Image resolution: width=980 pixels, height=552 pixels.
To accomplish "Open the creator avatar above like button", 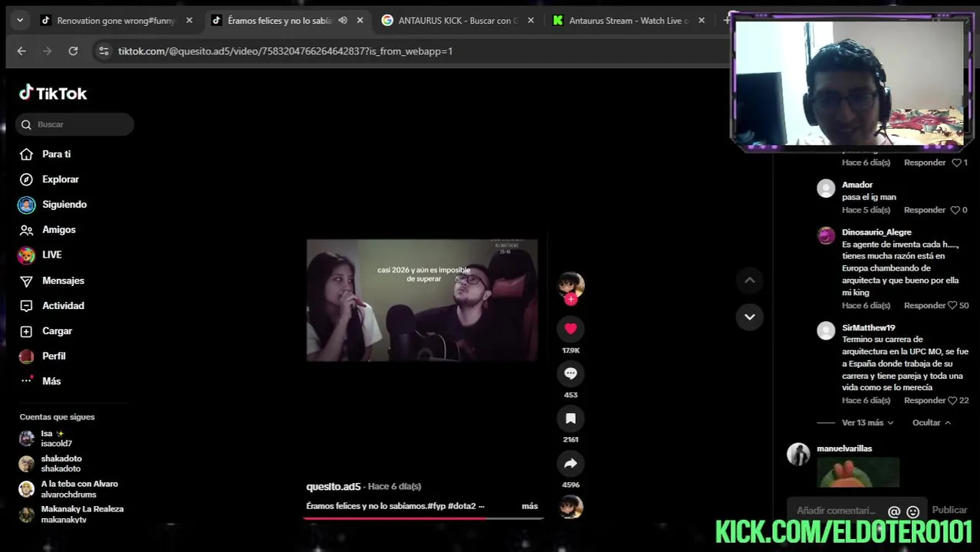I will pos(571,284).
